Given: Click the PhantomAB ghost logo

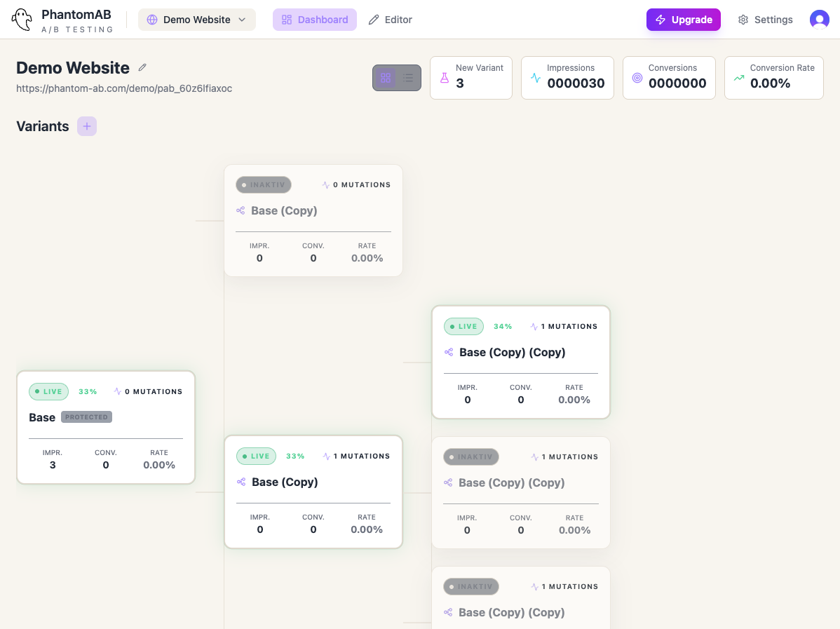Looking at the screenshot, I should point(22,20).
